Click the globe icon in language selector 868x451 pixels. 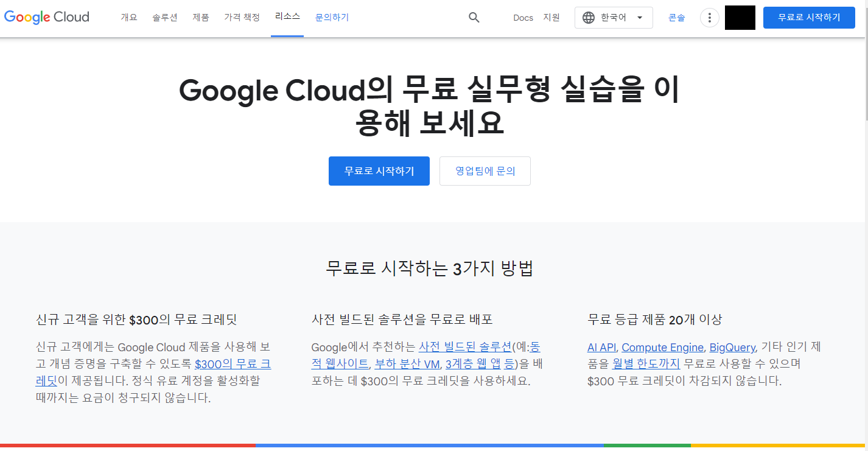[x=589, y=18]
